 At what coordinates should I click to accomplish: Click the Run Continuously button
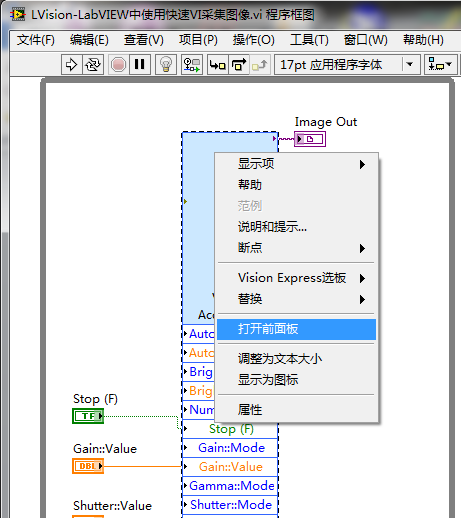point(92,65)
